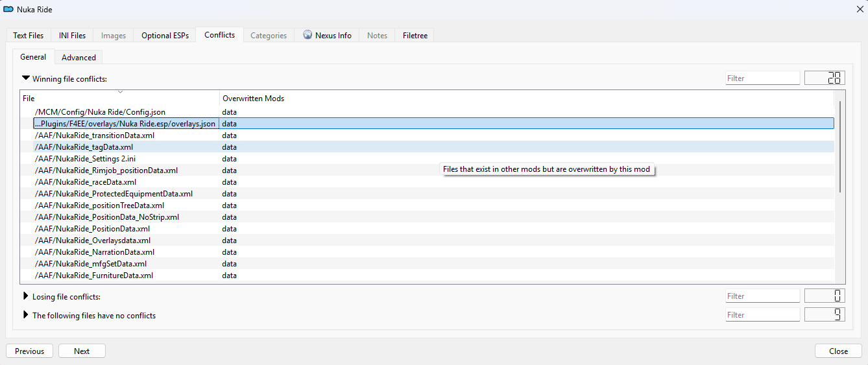Click the Mod Organizer icon in the title bar
The width and height of the screenshot is (868, 365).
coord(9,10)
